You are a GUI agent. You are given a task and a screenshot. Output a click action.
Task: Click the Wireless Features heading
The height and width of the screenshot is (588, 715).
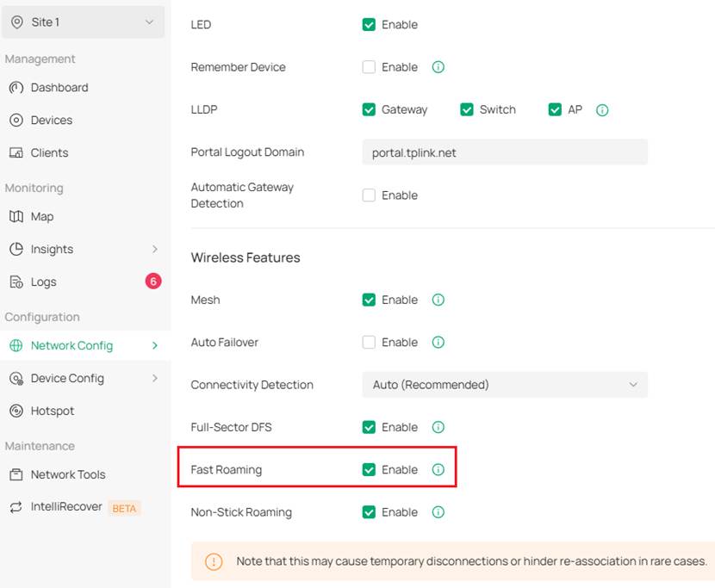click(x=246, y=257)
